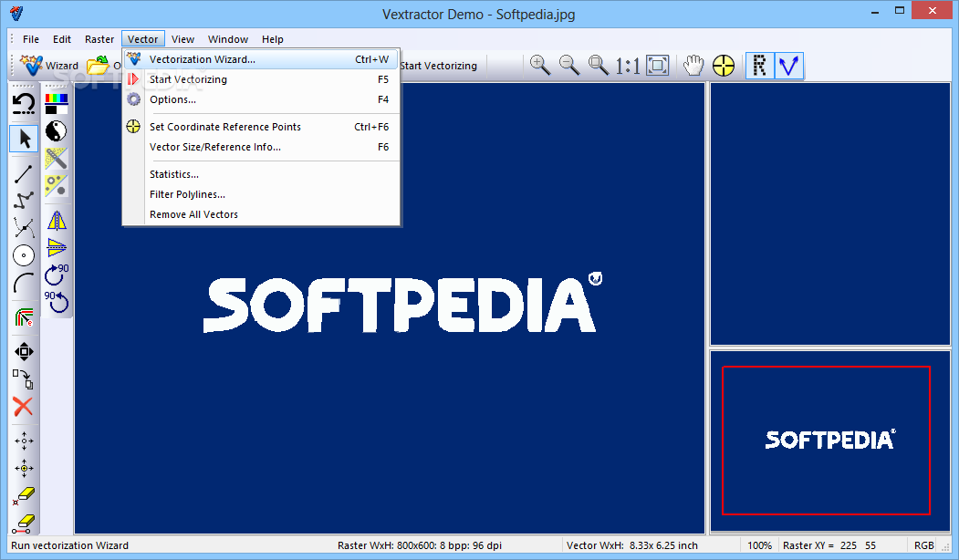Click the Zoom In magnifier icon
The image size is (959, 560).
(539, 66)
